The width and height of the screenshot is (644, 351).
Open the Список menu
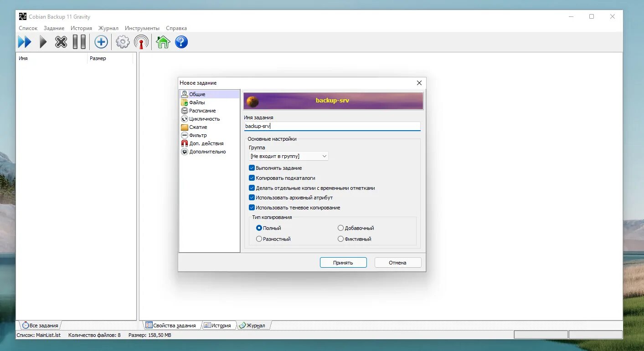[x=28, y=28]
